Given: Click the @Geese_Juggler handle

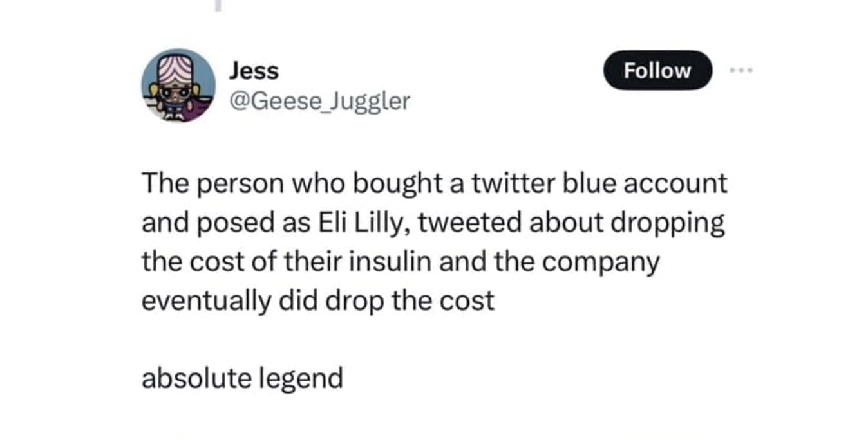Looking at the screenshot, I should (x=319, y=101).
